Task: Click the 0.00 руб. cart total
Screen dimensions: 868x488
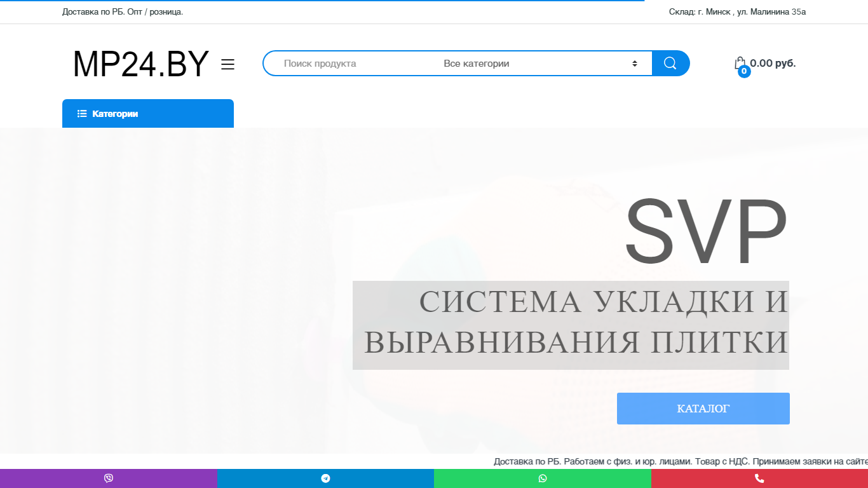Action: 773,63
